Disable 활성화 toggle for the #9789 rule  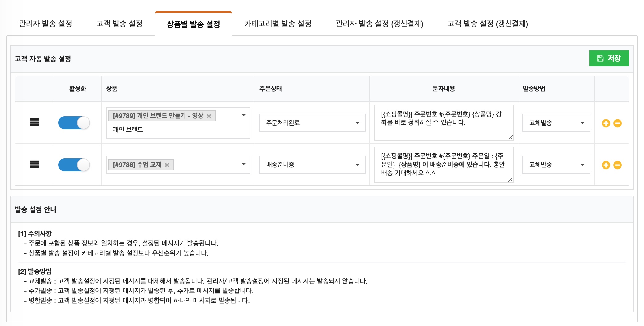tap(74, 123)
